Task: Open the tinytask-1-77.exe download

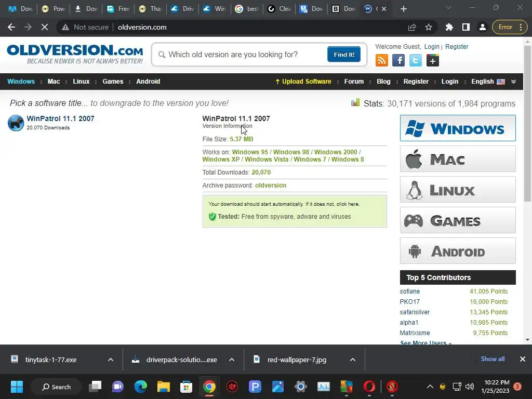Action: point(50,360)
